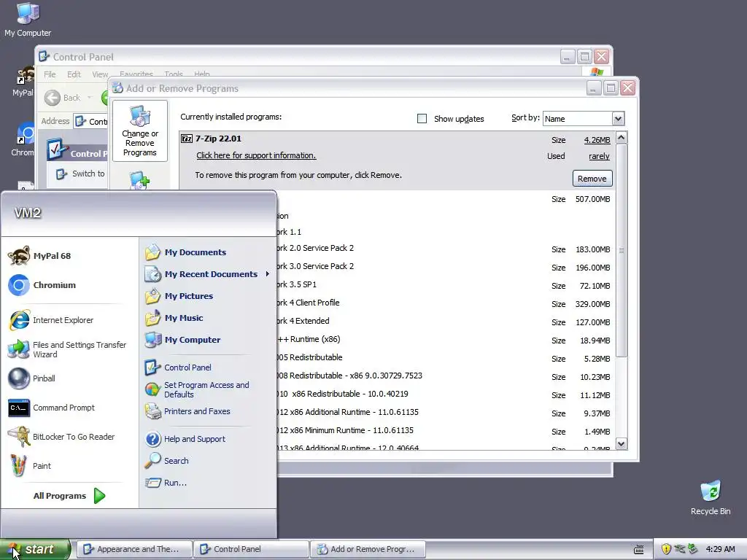Toggle the Show updates checkbox
Image resolution: width=747 pixels, height=560 pixels.
click(x=422, y=119)
